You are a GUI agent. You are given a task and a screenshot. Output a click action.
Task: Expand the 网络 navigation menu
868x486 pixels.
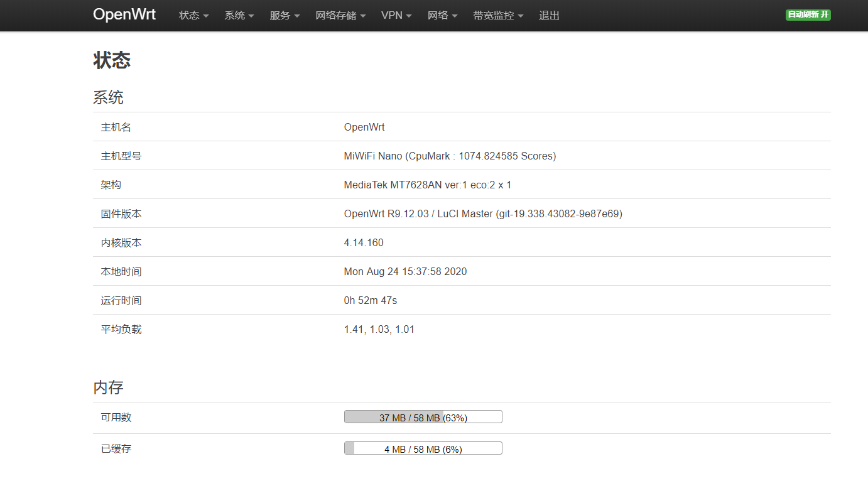[x=442, y=16]
